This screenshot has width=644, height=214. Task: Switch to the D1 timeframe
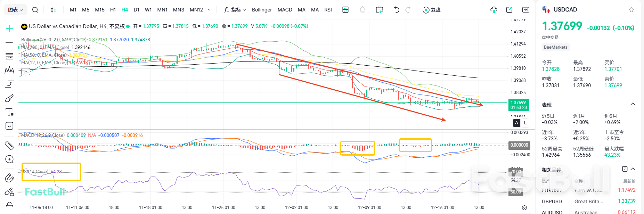tap(137, 10)
